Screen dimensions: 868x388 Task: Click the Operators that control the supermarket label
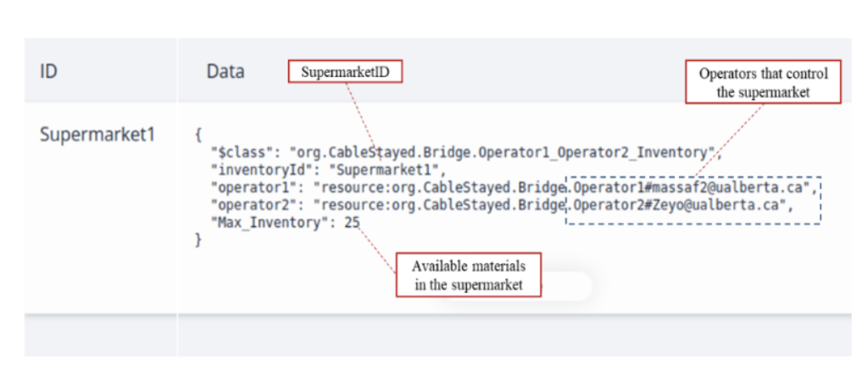click(x=763, y=82)
